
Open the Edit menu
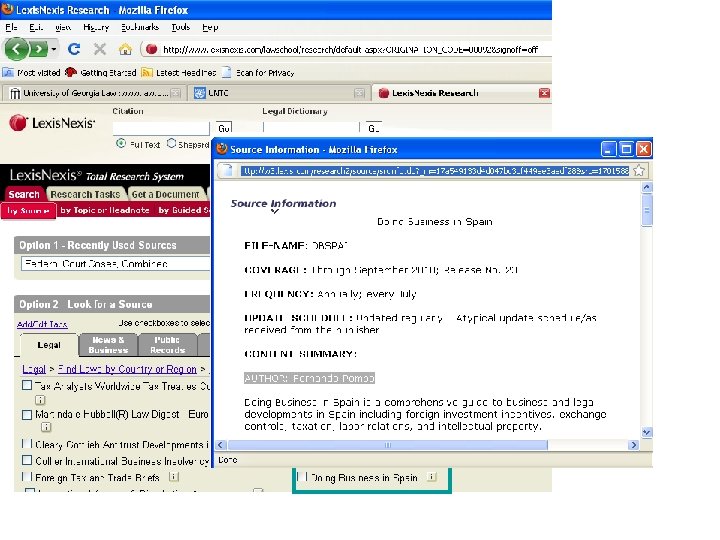36,27
